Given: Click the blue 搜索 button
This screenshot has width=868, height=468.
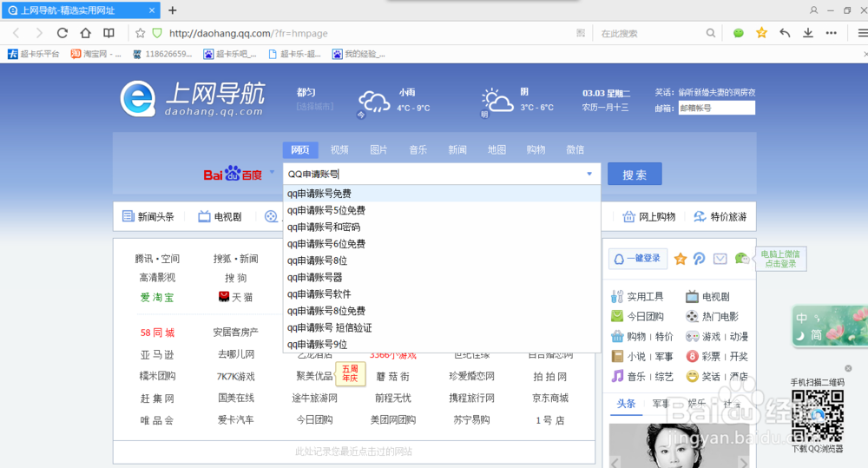Looking at the screenshot, I should 635,175.
